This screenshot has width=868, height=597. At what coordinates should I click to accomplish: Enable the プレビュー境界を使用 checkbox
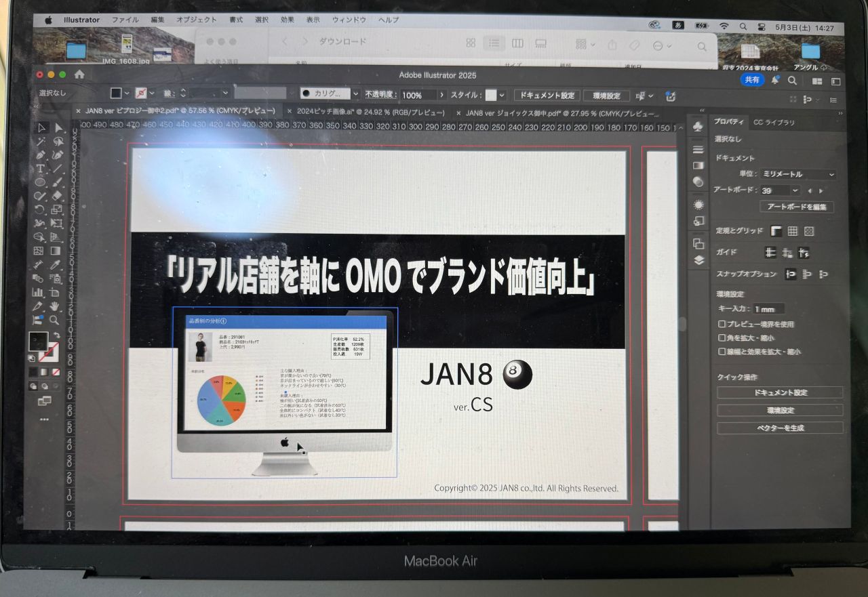pos(722,325)
